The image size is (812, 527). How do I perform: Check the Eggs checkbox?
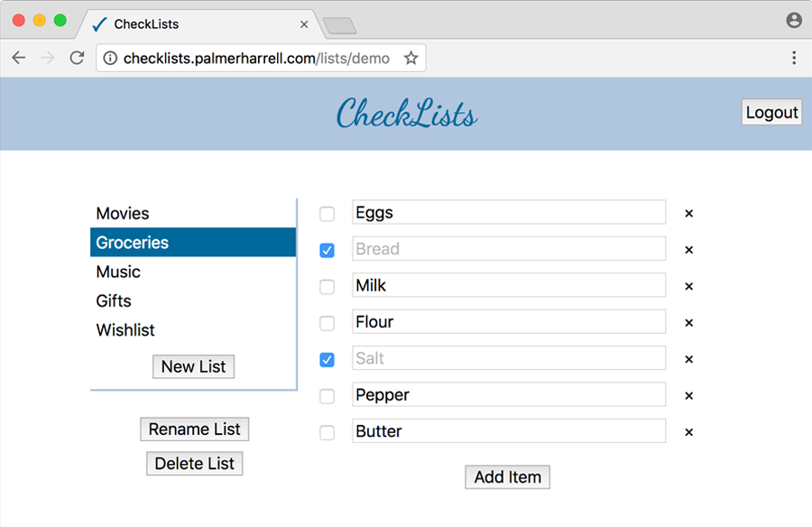click(x=327, y=214)
